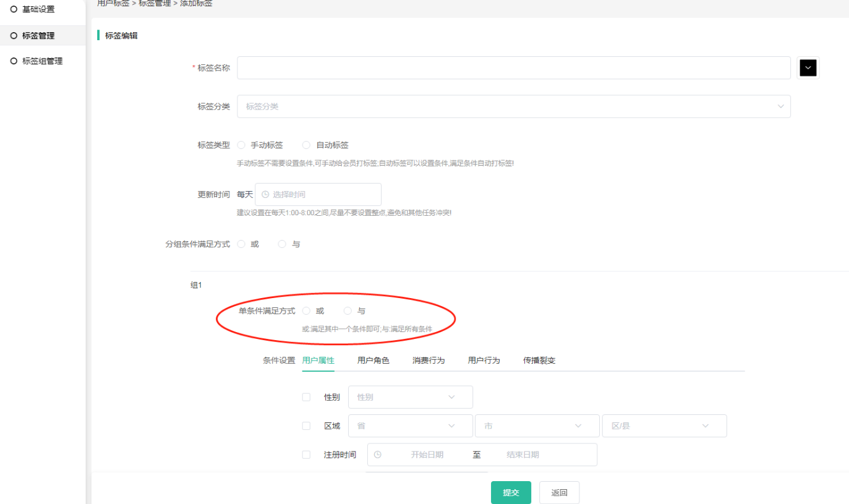This screenshot has width=849, height=504.
Task: Click the clock icon in 注册时间 range
Action: coord(378,455)
